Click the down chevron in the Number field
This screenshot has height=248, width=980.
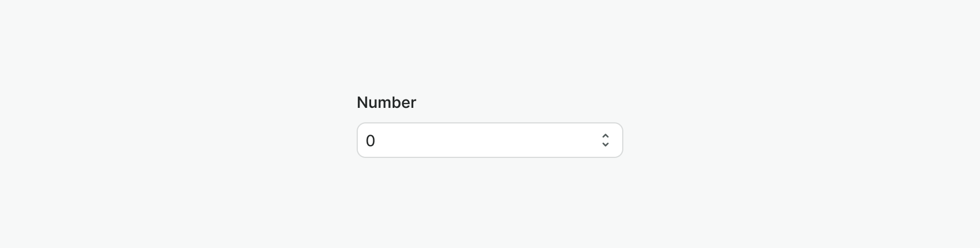coord(606,145)
